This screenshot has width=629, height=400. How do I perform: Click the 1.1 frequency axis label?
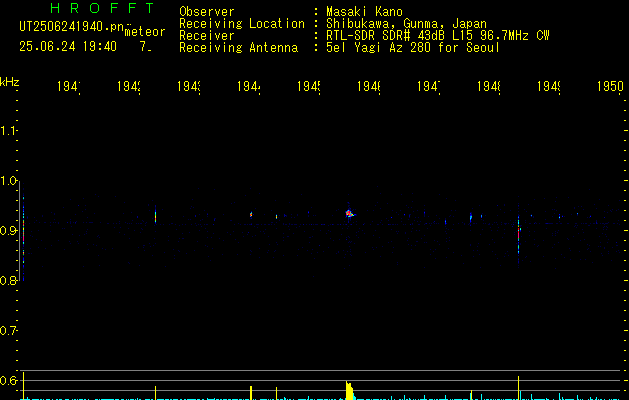click(8, 130)
